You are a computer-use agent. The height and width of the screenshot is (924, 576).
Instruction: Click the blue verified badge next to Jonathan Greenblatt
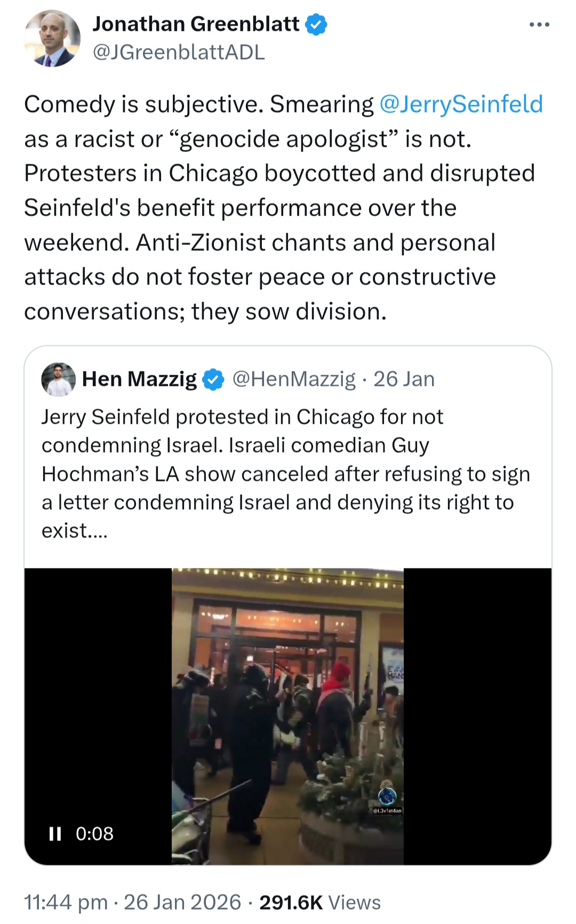[x=316, y=25]
